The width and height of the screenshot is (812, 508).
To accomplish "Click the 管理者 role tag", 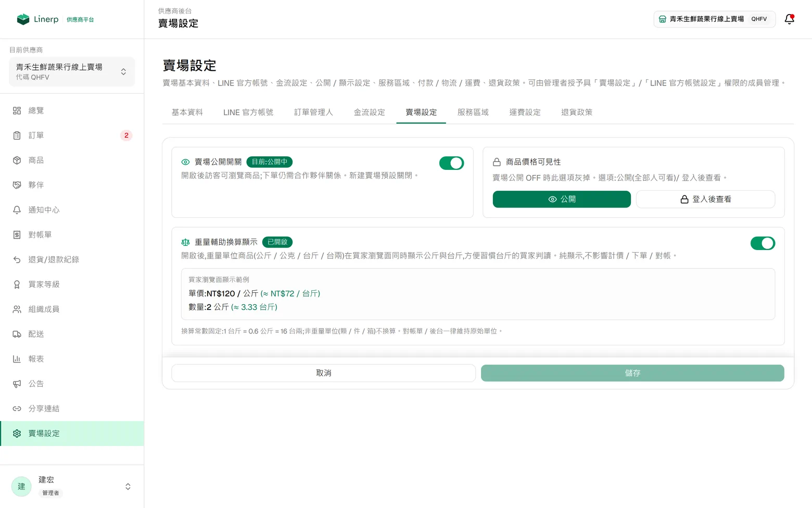I will click(50, 493).
